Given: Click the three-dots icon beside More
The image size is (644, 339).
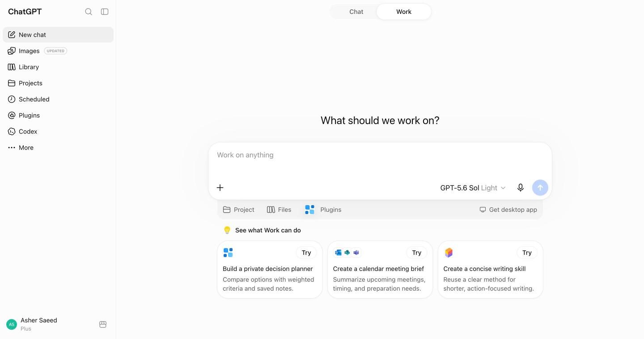Looking at the screenshot, I should pyautogui.click(x=12, y=147).
